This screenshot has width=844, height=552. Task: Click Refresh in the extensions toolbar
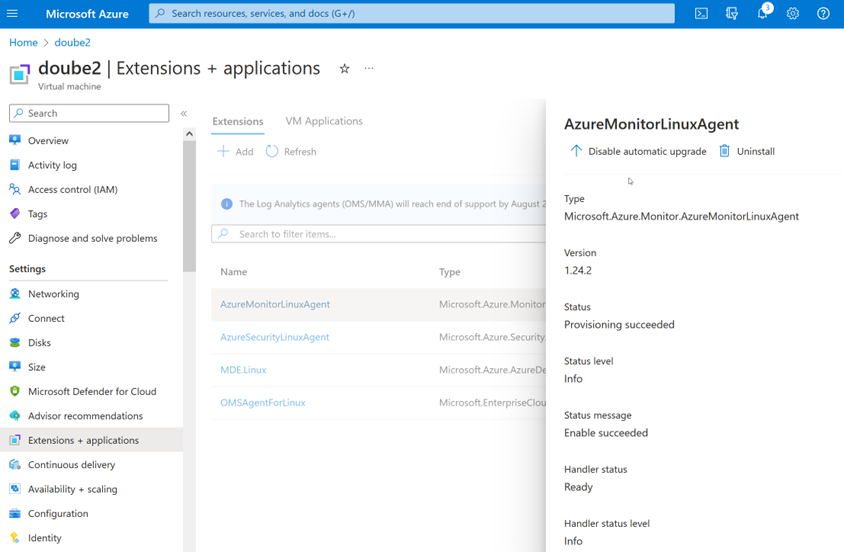pyautogui.click(x=291, y=152)
